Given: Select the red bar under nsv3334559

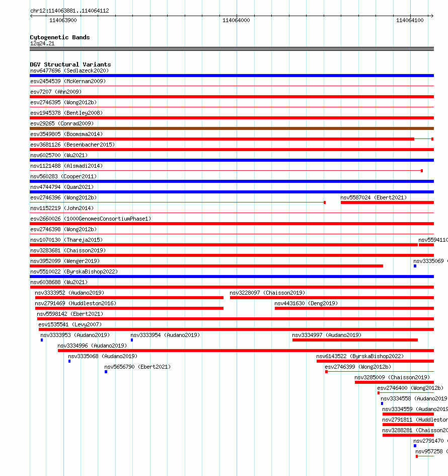Looking at the screenshot, I should coord(408,414).
